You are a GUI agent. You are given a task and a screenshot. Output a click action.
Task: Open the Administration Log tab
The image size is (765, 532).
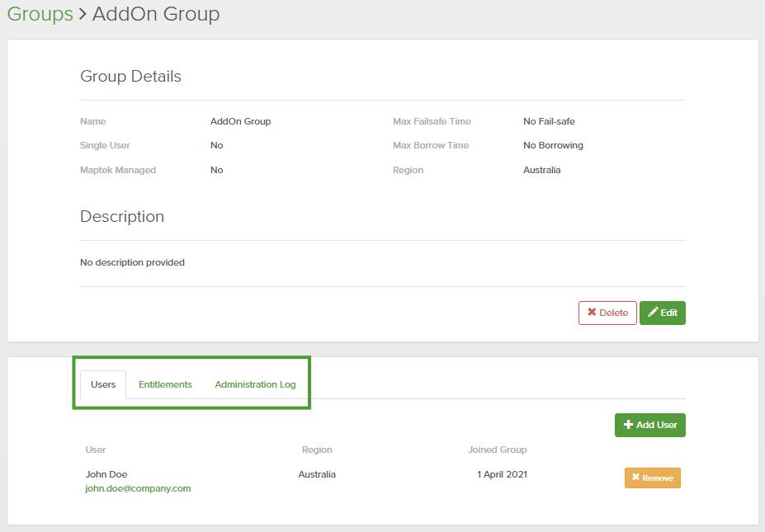pyautogui.click(x=255, y=384)
